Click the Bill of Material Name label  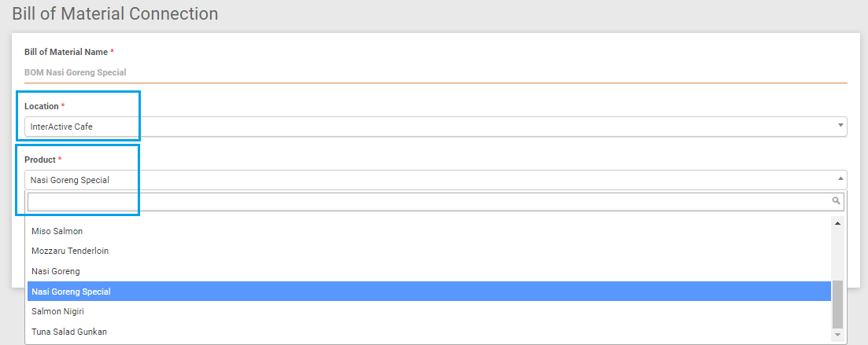tap(66, 52)
